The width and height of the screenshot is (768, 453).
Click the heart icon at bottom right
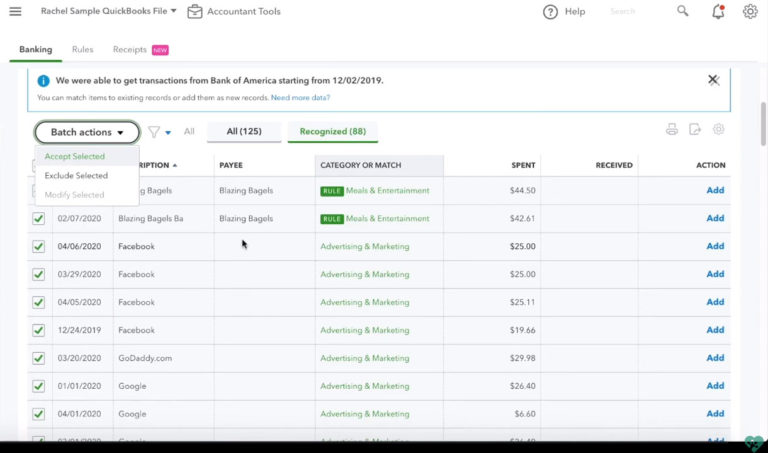pos(754,443)
